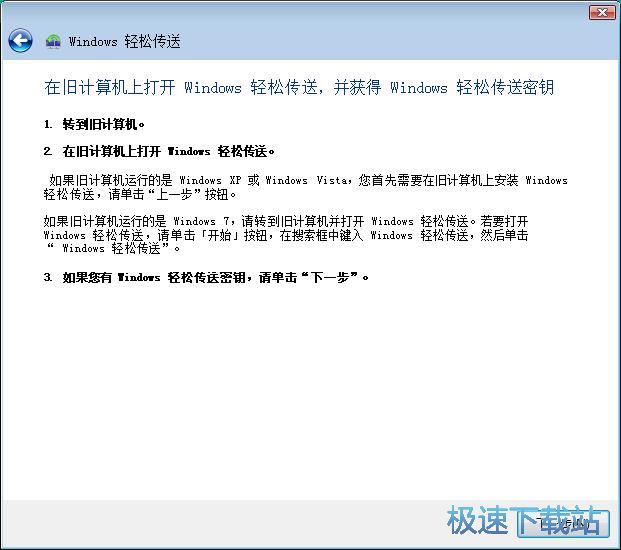Click step 3 '如果您有 Windows 轻松传送密钥'
Image resolution: width=621 pixels, height=550 pixels.
coord(206,277)
